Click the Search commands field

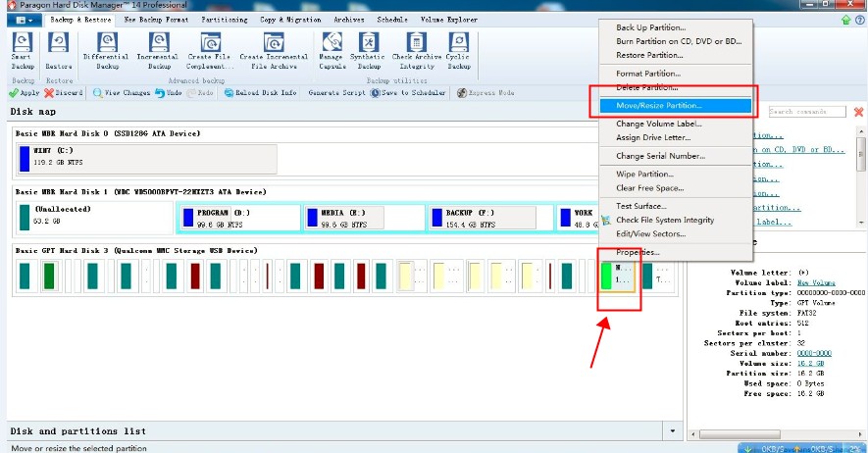coord(806,112)
